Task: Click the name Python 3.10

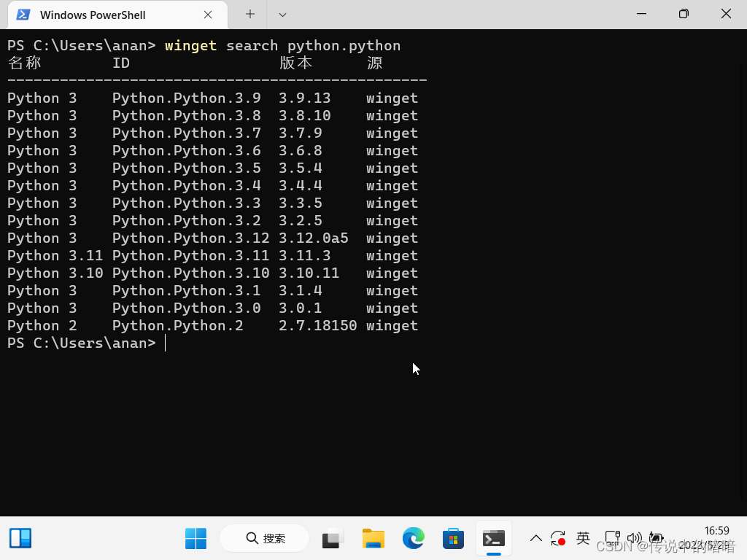Action: pyautogui.click(x=55, y=273)
